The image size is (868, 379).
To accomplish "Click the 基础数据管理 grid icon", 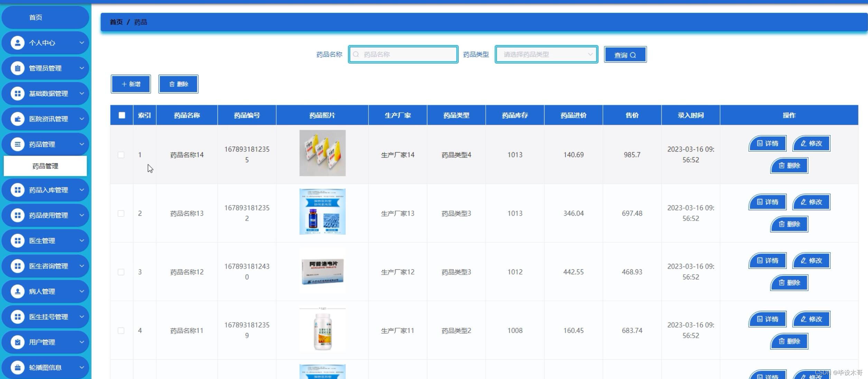I will pos(17,93).
